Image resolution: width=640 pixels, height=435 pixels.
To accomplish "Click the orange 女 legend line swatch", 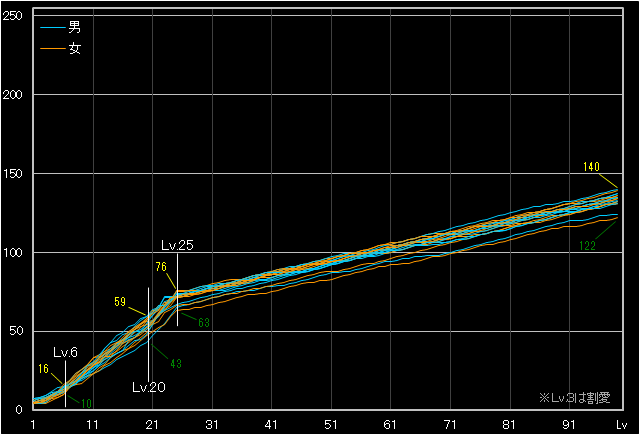I will [53, 49].
